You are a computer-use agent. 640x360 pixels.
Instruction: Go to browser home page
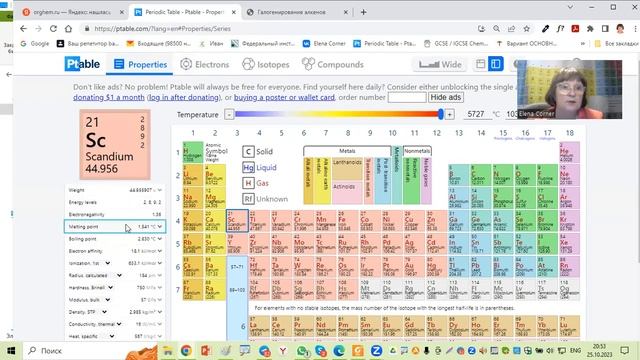click(68, 29)
